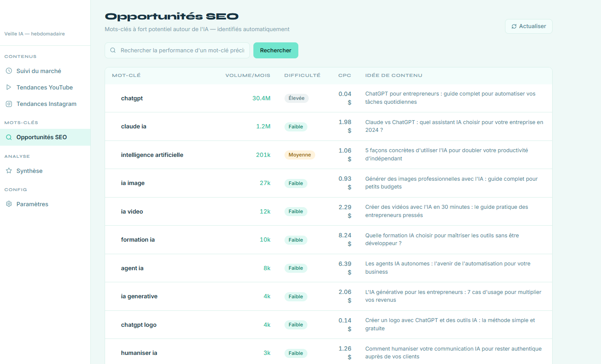601x364 pixels.
Task: Click the Veille IA — hebdomadaire label
Action: (35, 34)
